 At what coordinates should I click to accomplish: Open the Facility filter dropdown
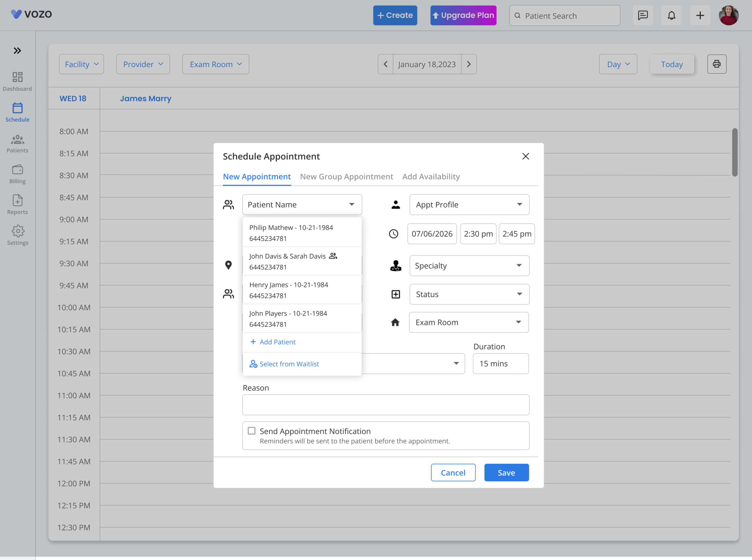coord(81,64)
